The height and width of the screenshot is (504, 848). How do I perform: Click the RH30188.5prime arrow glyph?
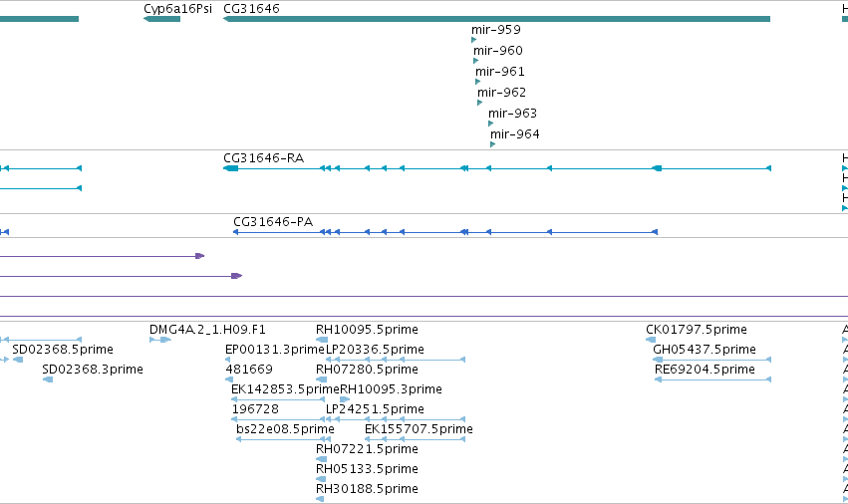point(320,499)
